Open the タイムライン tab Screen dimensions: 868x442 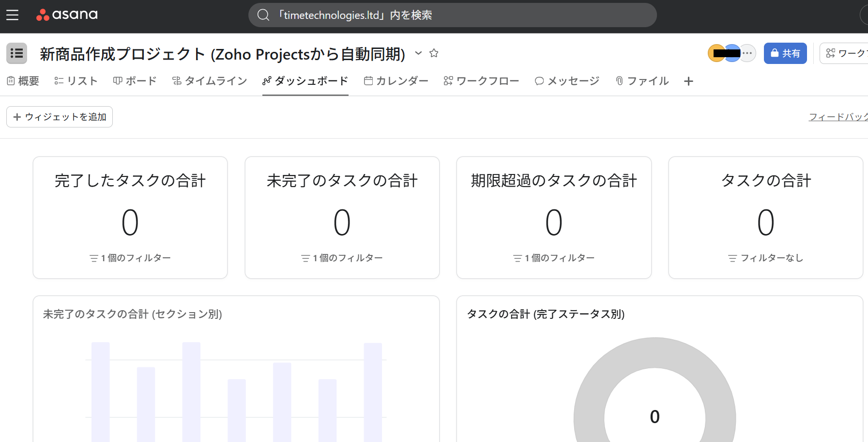pos(210,81)
